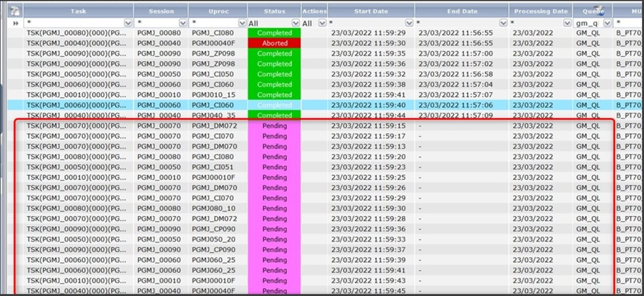Click the double-arrow filter row icon
Screen dimensions: 644x296
click(x=16, y=23)
